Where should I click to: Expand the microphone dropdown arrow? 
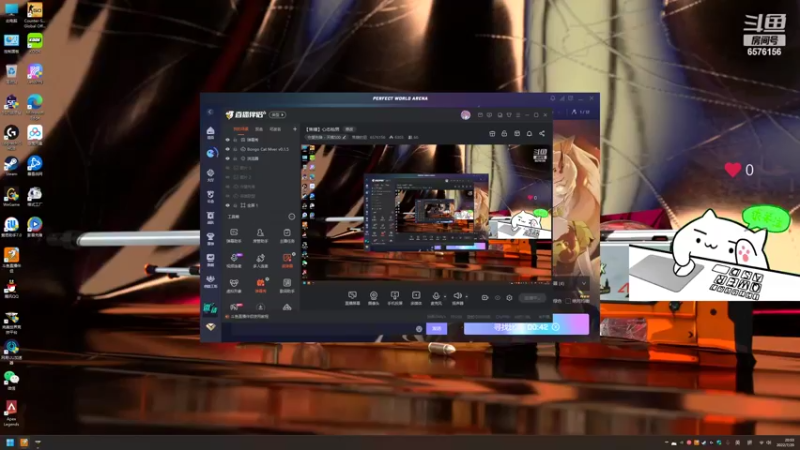[445, 296]
